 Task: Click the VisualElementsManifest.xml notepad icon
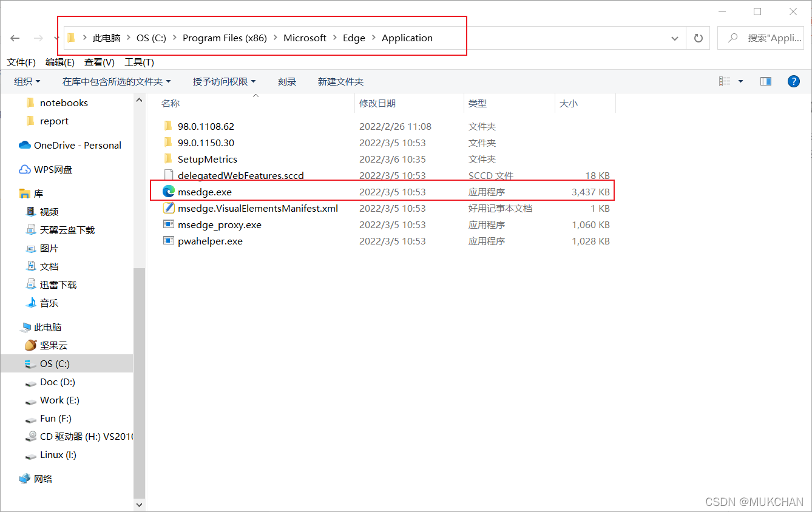pyautogui.click(x=169, y=208)
